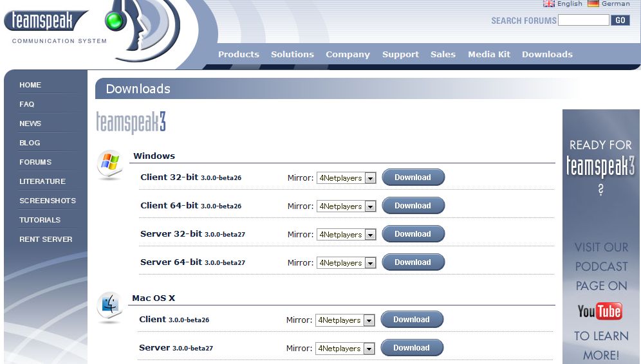
Task: Open the Solutions menu
Action: (x=292, y=54)
